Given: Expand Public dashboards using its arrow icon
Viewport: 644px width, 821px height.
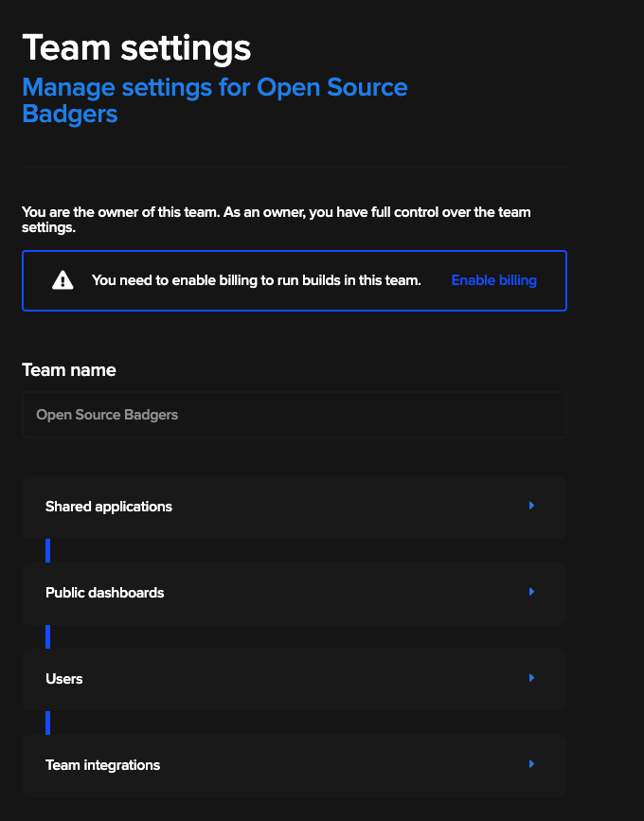Looking at the screenshot, I should tap(531, 592).
